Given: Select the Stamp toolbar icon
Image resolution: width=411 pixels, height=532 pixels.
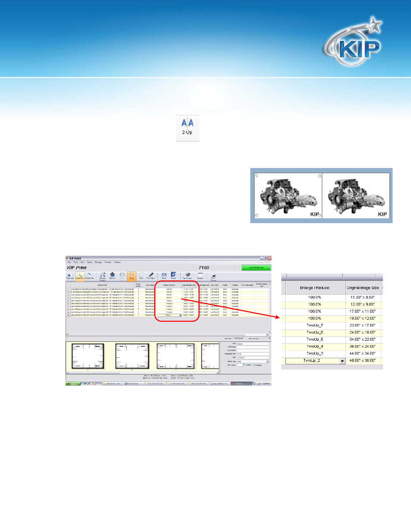Looking at the screenshot, I should (112, 276).
